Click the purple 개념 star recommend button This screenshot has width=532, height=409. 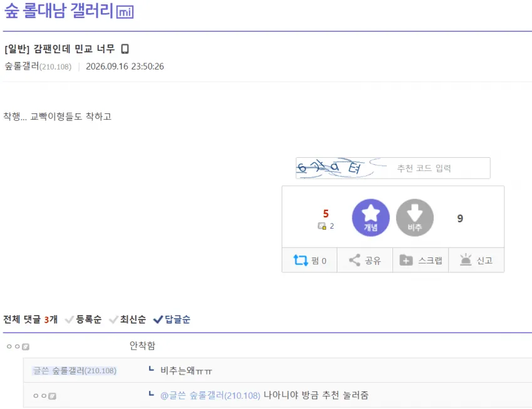pos(371,217)
